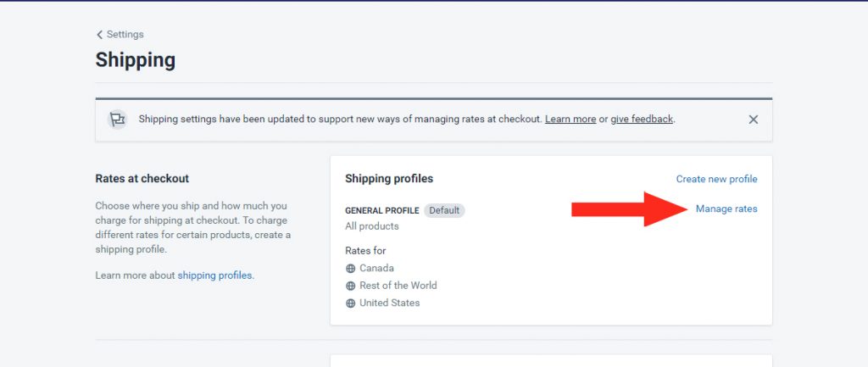Viewport: 868px width, 367px height.
Task: Click the red arrow pointing to Manage rates
Action: [x=629, y=209]
